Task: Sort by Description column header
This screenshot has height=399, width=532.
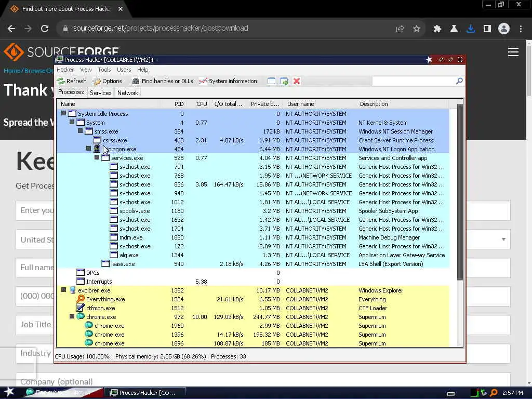Action: click(402, 104)
